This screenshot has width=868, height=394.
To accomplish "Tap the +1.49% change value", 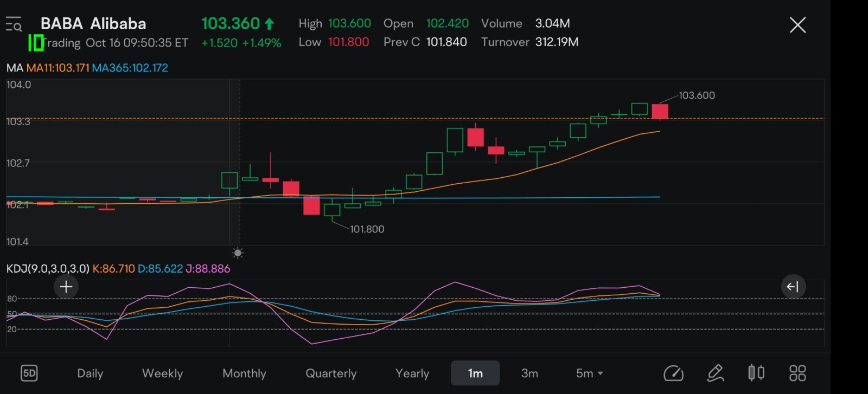I will [x=261, y=43].
